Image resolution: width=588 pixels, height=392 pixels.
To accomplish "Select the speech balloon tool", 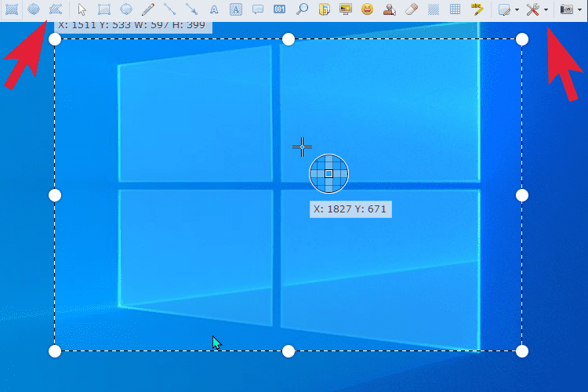I will [258, 9].
